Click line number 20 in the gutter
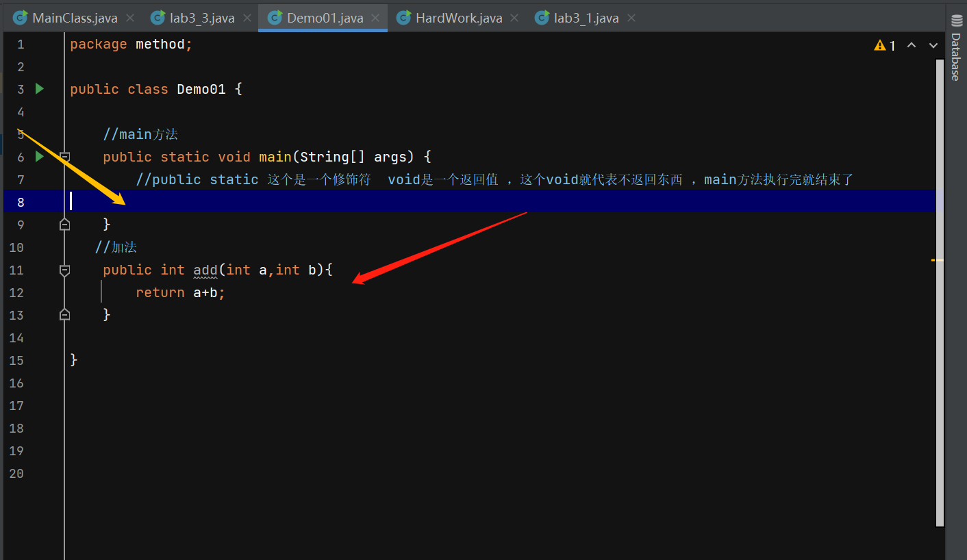 pyautogui.click(x=16, y=473)
